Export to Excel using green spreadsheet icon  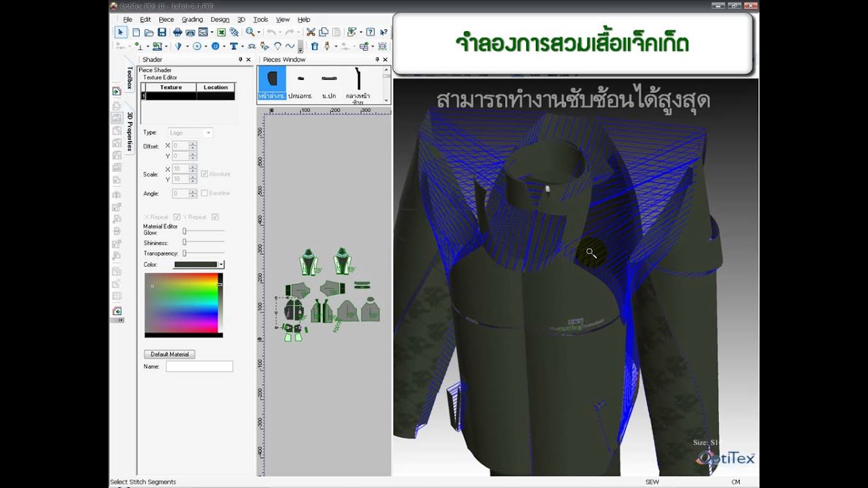click(x=222, y=32)
